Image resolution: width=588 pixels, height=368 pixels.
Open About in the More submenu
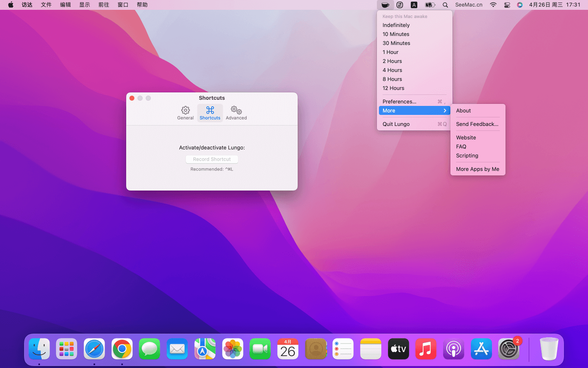pos(463,111)
